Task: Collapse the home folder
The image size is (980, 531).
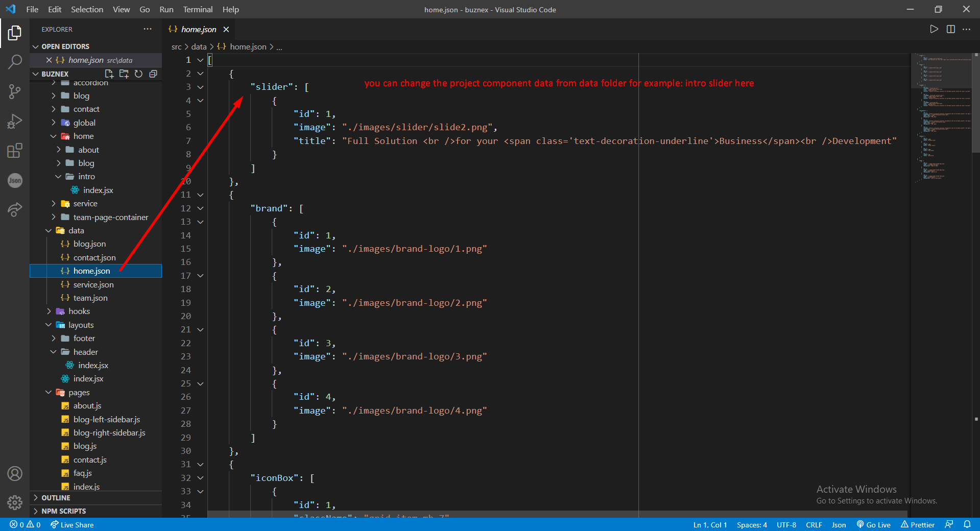Action: click(96, 136)
